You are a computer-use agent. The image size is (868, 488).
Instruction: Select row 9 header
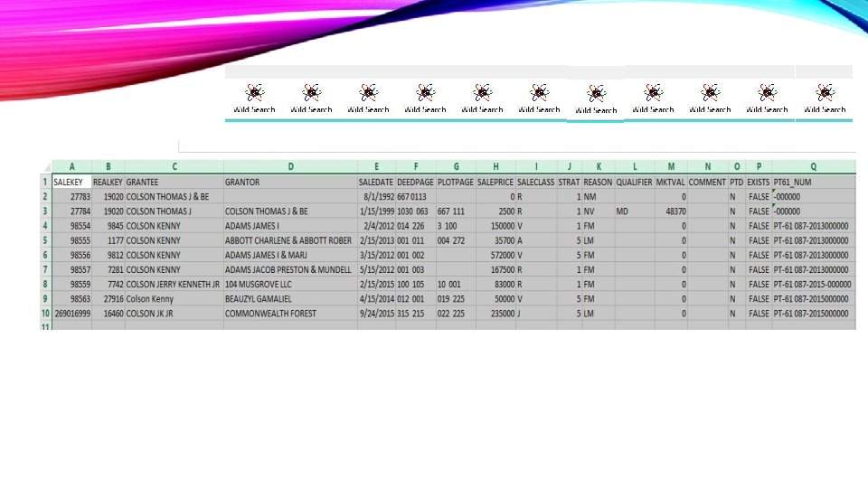[x=45, y=299]
